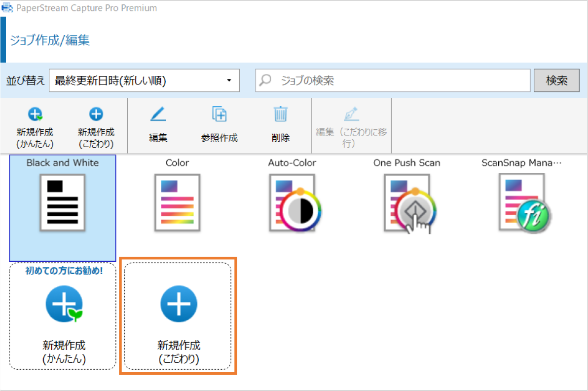The height and width of the screenshot is (391, 588).
Task: Click large 新規作成(かんたん) tile with leaf
Action: click(x=63, y=316)
